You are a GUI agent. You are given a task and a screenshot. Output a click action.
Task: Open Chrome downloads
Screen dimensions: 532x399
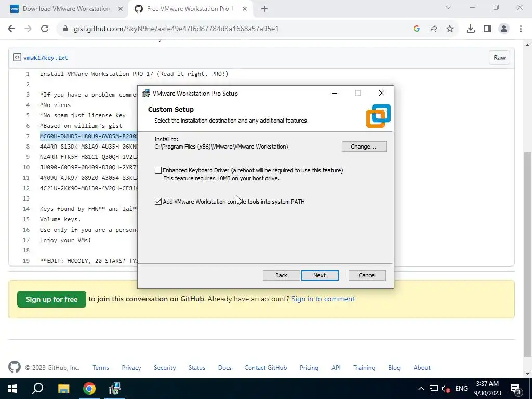point(471,29)
